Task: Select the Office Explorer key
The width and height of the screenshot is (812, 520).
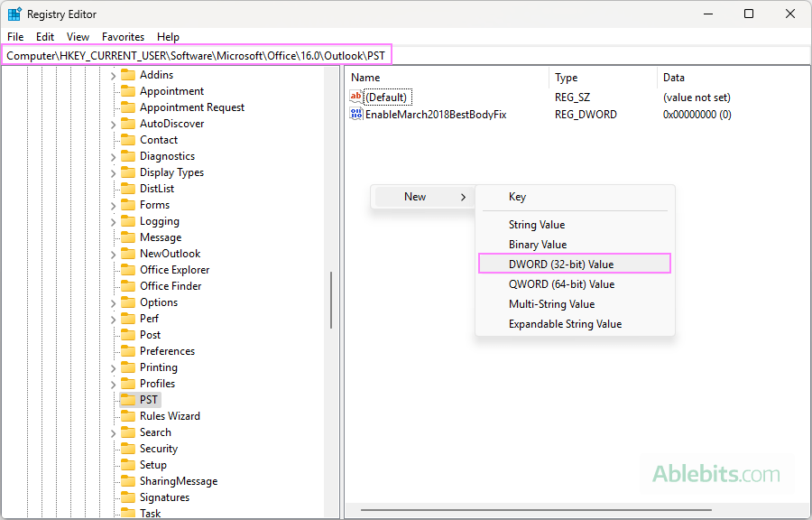Action: click(174, 270)
